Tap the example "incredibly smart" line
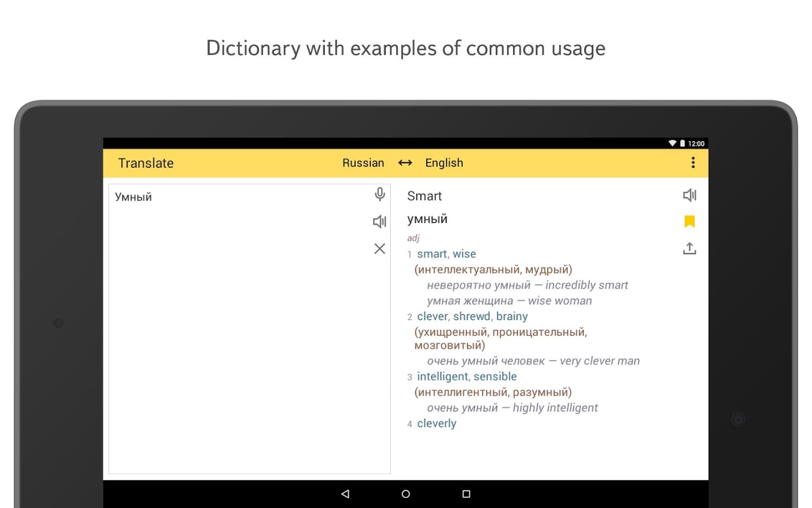The image size is (812, 508). 527,285
